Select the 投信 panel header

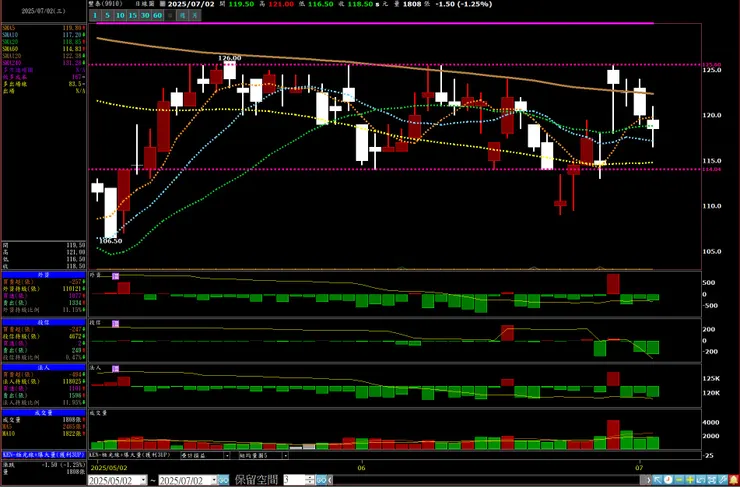[44, 322]
